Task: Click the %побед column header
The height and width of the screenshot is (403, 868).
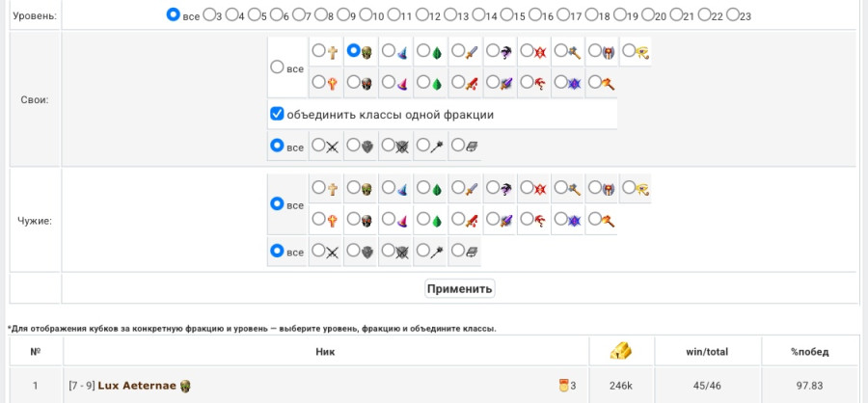Action: click(809, 352)
